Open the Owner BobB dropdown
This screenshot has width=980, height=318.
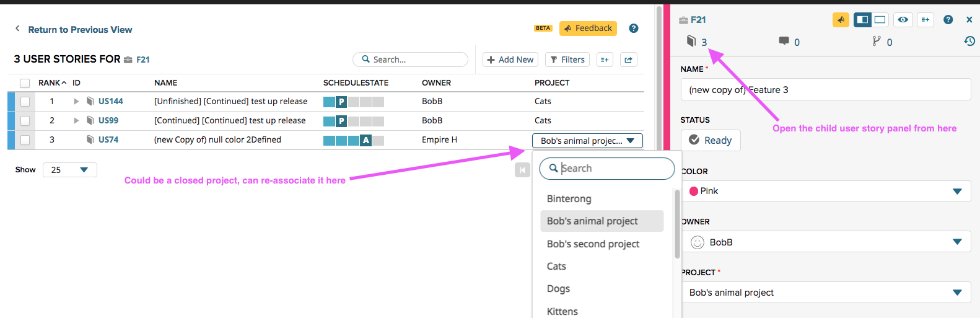pos(825,242)
